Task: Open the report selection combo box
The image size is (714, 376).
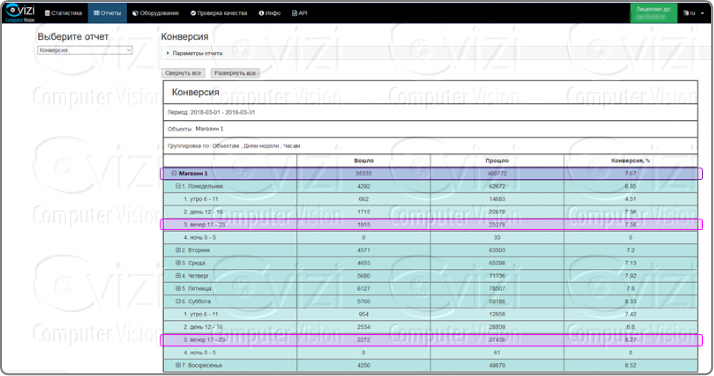Action: click(x=85, y=50)
